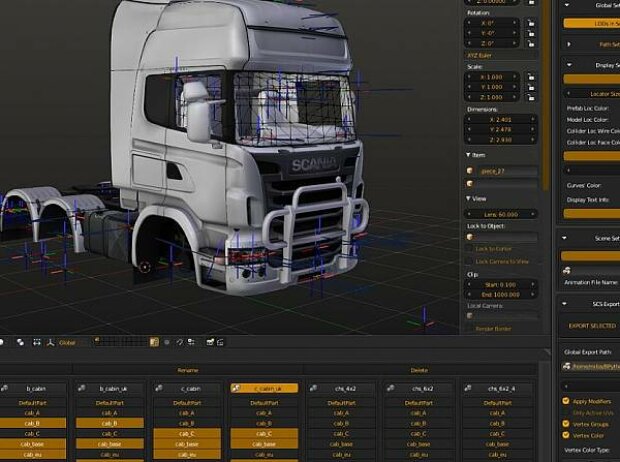Screen dimensions: 620x462
Task: Click the OpenGL render animation icon
Action: (220, 342)
